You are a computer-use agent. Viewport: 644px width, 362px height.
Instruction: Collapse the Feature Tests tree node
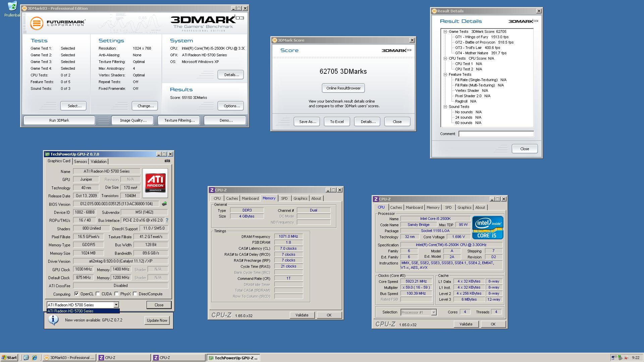pos(445,75)
